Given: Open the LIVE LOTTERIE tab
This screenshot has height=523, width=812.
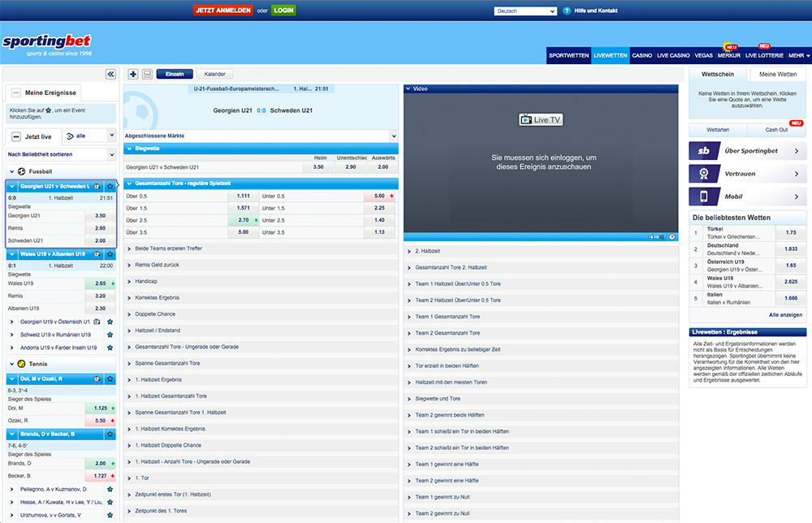Looking at the screenshot, I should (764, 55).
